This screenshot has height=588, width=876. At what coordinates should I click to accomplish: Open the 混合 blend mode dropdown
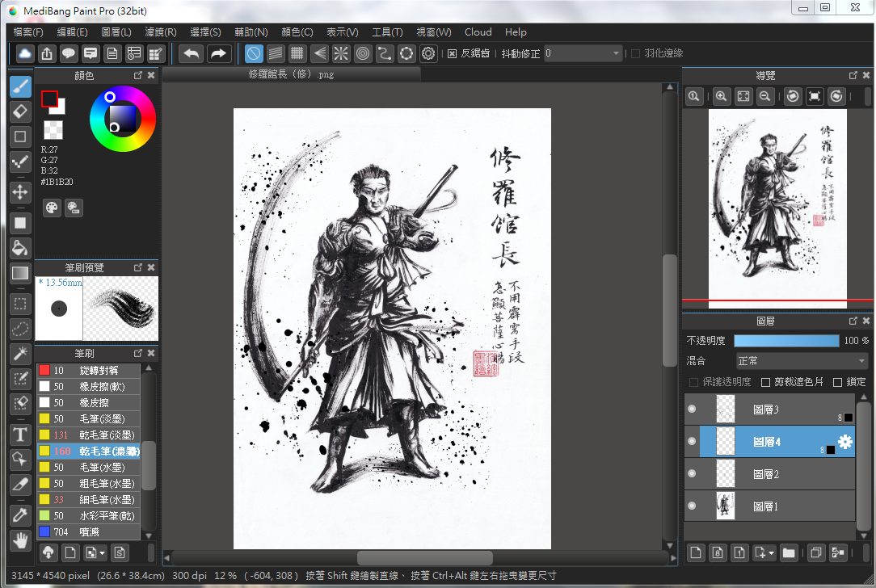pyautogui.click(x=802, y=361)
